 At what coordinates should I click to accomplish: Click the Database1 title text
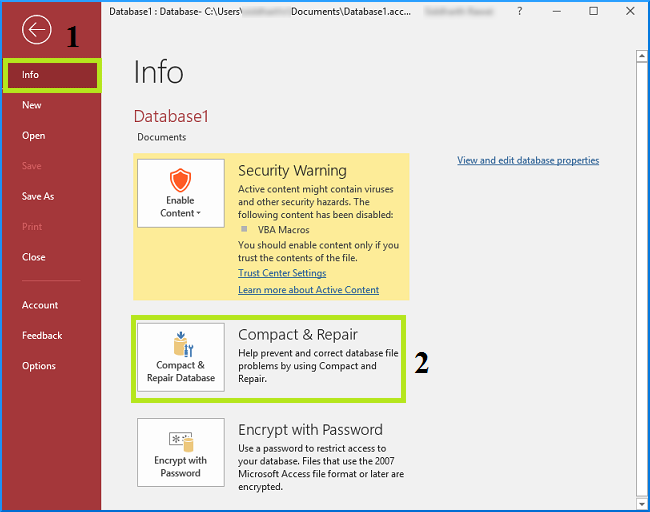coord(171,116)
